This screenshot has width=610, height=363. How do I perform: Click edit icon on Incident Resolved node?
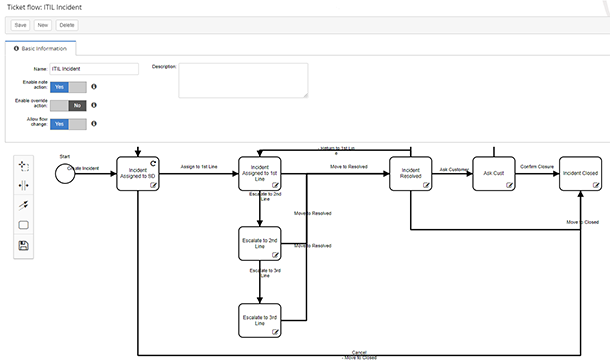click(426, 185)
